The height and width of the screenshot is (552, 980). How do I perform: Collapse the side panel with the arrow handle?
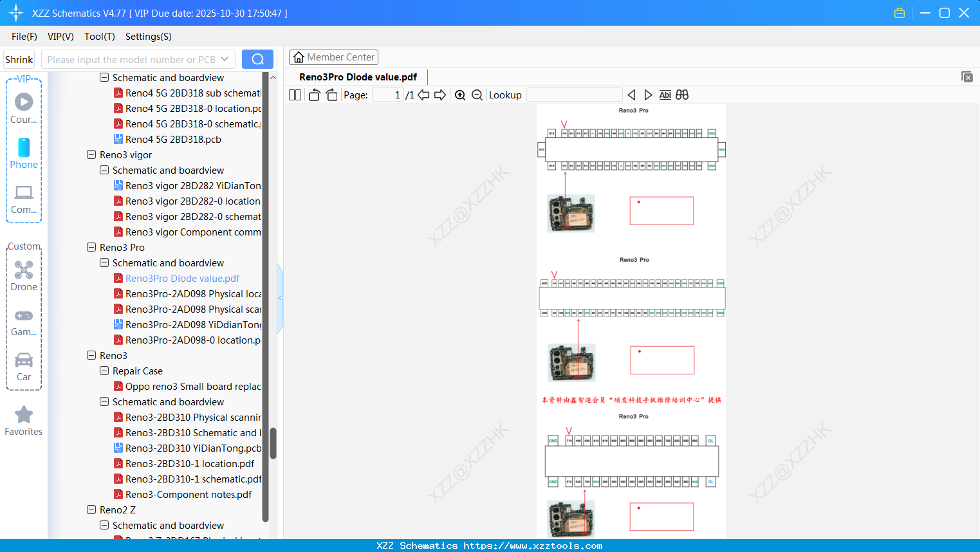(x=280, y=298)
